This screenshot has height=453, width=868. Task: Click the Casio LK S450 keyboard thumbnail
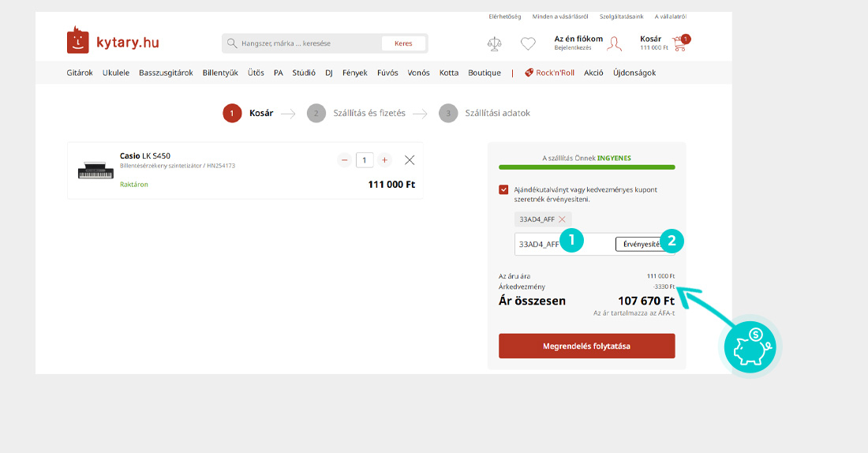(95, 170)
